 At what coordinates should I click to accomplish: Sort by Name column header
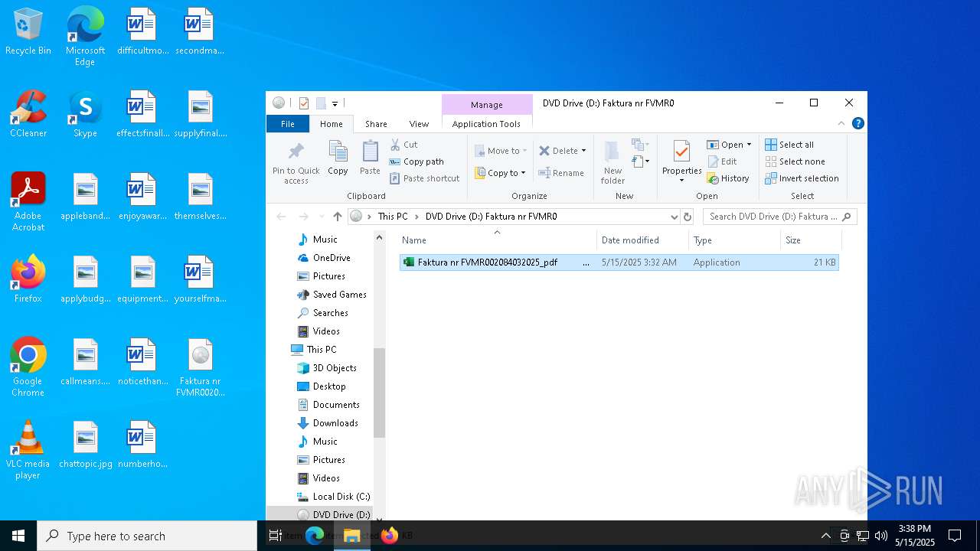click(x=497, y=240)
